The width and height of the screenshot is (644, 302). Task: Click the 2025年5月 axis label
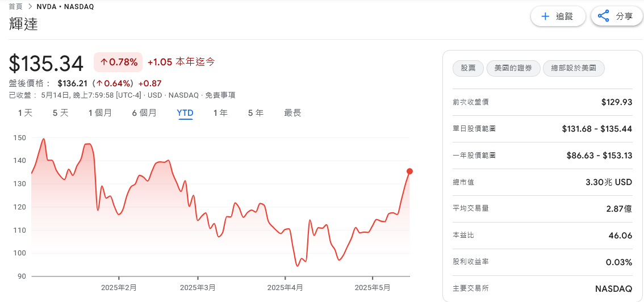(373, 288)
